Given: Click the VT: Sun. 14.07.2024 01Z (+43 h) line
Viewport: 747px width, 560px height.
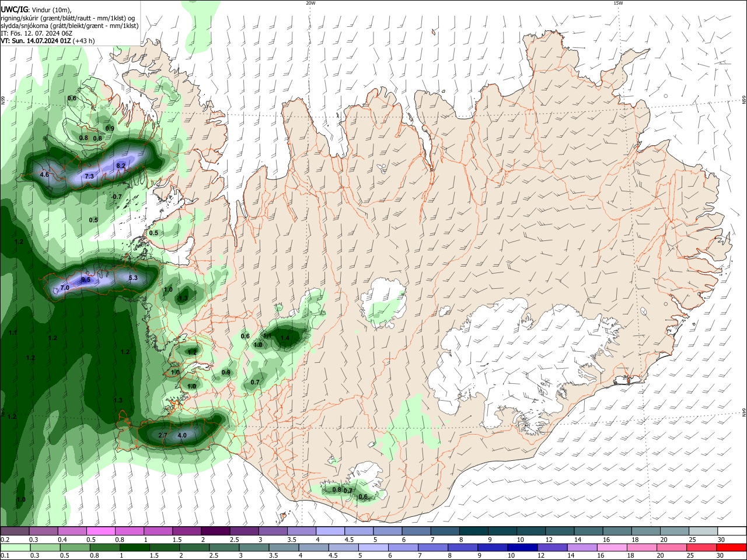Looking at the screenshot, I should 47,41.
